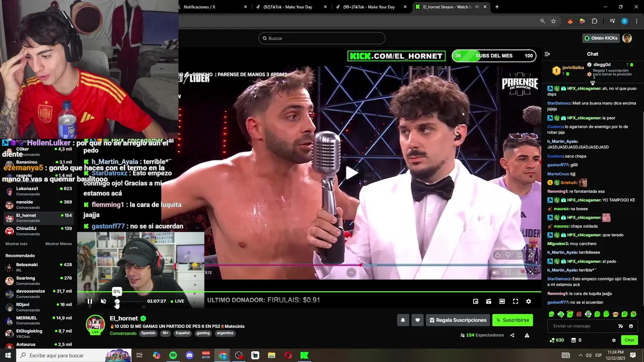Turn on notifications bell for El_hornet
The image size is (644, 362).
[403, 320]
